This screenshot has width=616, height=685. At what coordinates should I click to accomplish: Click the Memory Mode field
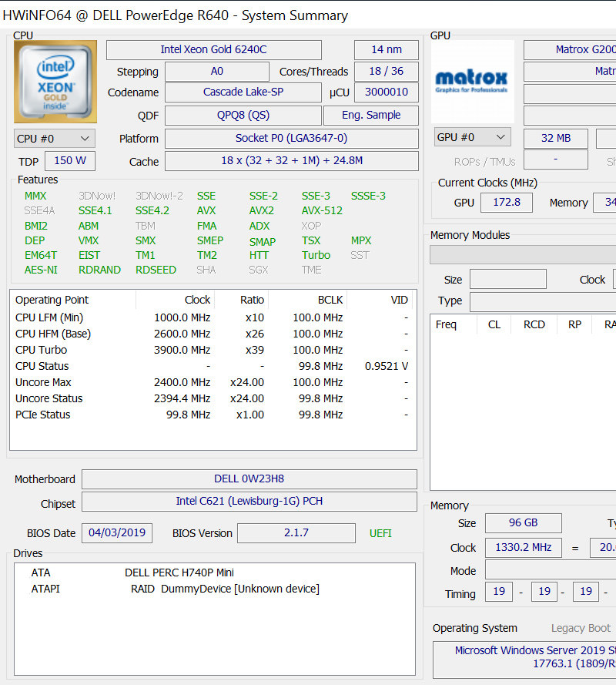551,570
